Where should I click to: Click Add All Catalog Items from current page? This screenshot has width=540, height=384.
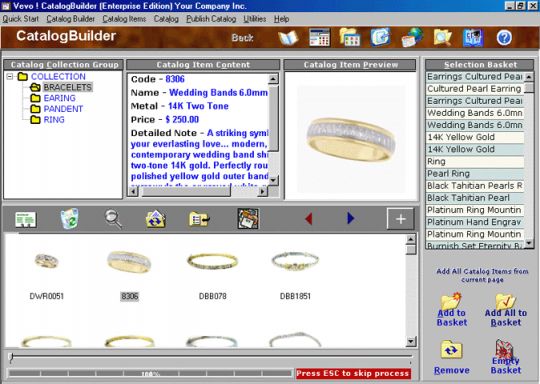(x=482, y=276)
